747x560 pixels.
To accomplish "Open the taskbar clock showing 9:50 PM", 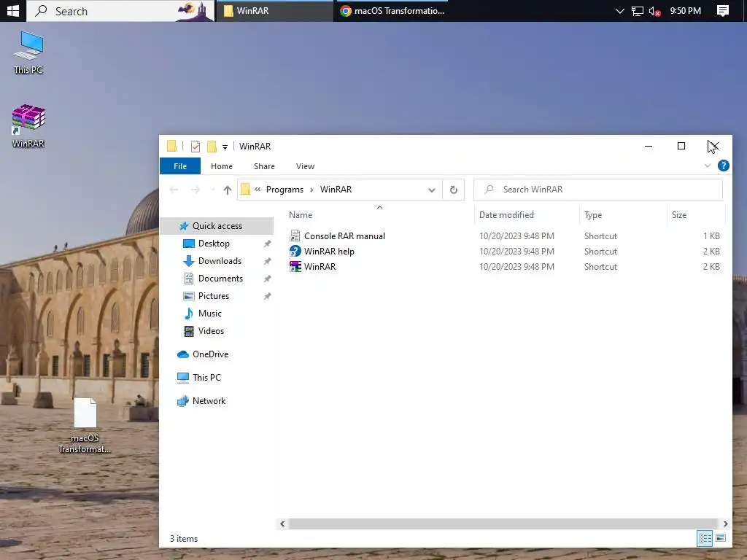I will [685, 10].
